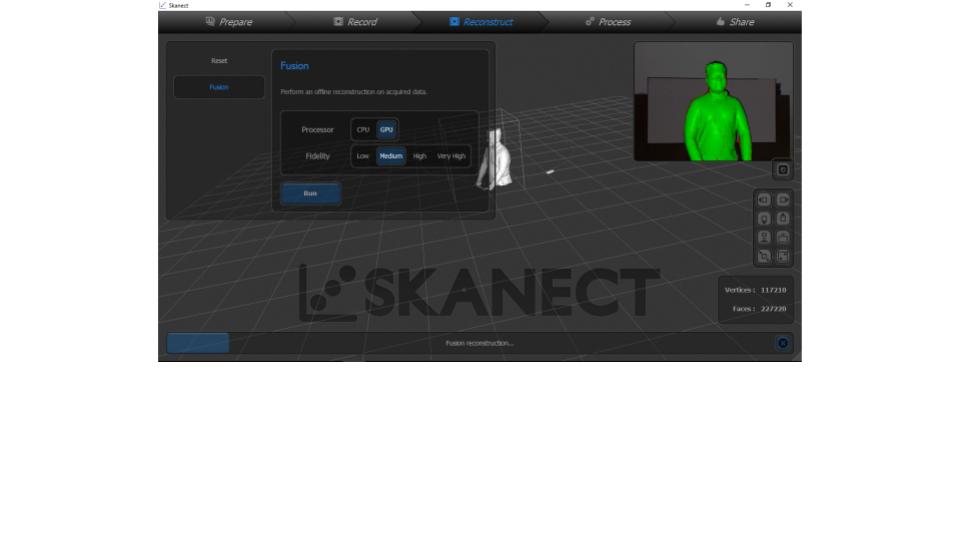Image resolution: width=960 pixels, height=540 pixels.
Task: Click bottom-right icon in view icon grid
Action: pos(783,256)
